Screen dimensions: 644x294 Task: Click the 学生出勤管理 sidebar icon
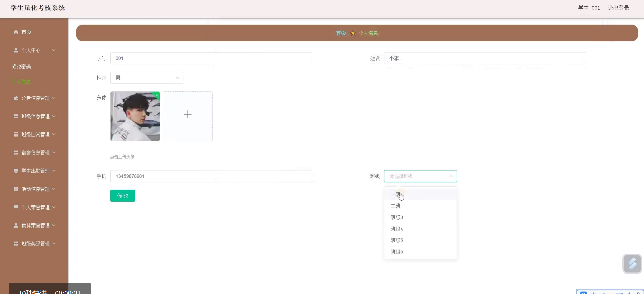[16, 171]
